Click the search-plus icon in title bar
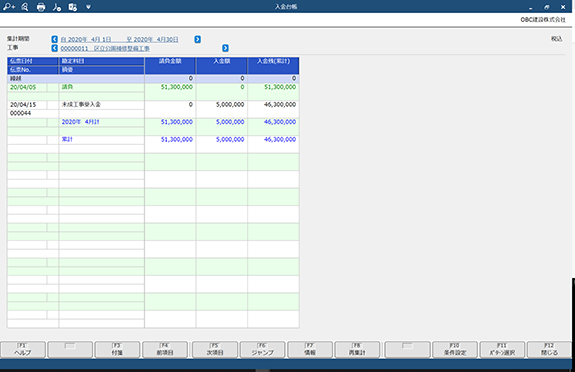The height and width of the screenshot is (372, 575). point(9,7)
